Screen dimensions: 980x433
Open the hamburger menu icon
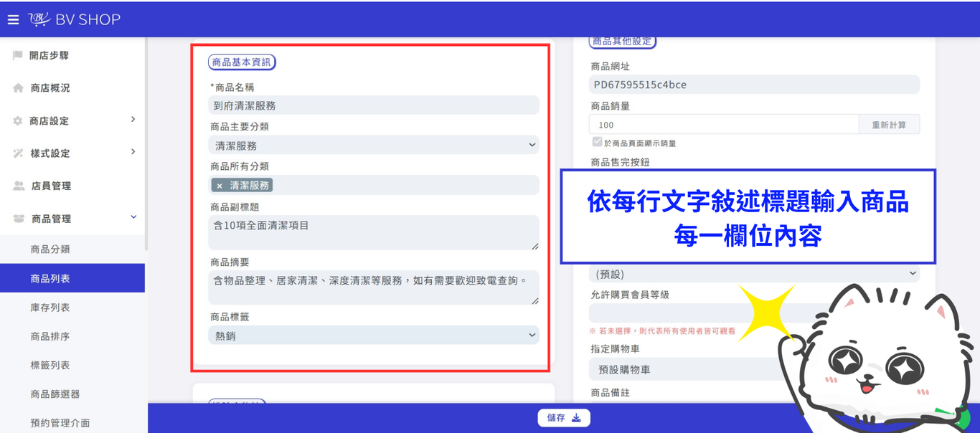[13, 19]
